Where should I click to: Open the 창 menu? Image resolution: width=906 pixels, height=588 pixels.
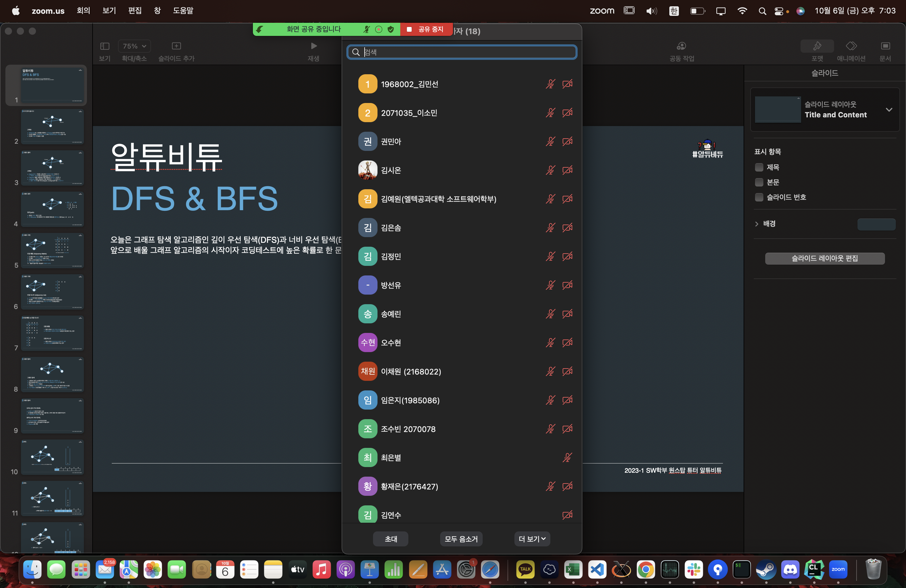click(x=157, y=11)
